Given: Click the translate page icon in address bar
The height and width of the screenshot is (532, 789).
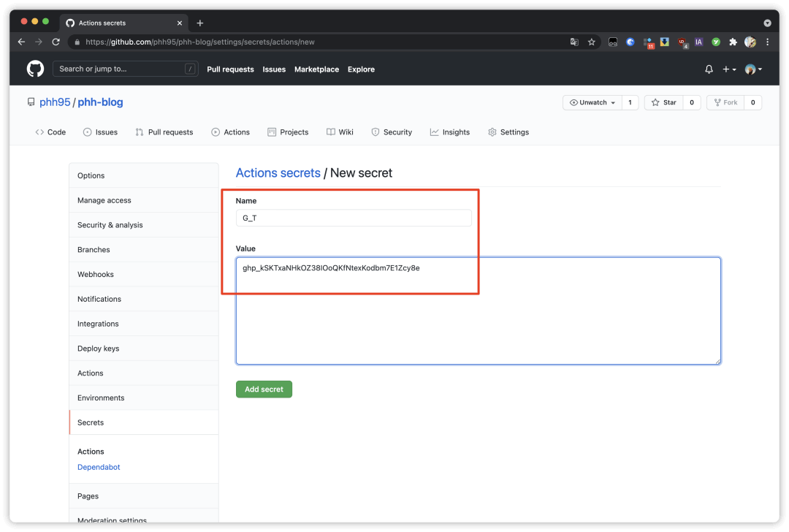Looking at the screenshot, I should pos(574,42).
